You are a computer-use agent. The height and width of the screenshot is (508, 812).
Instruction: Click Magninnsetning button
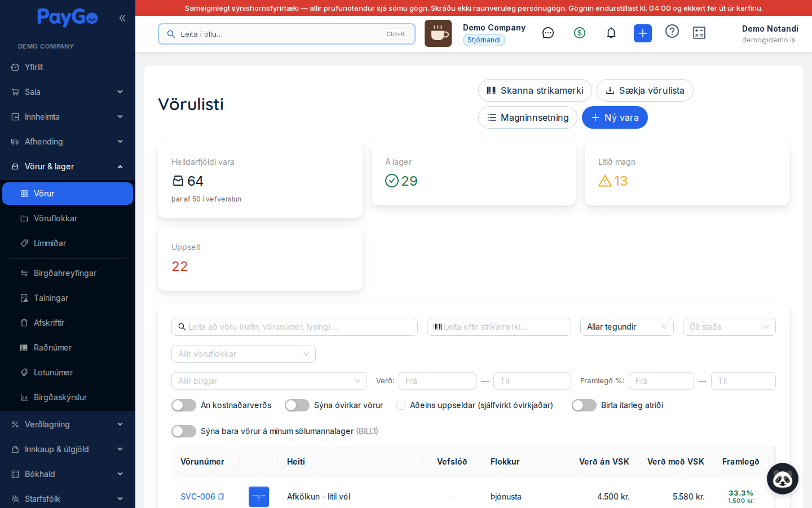(x=528, y=117)
